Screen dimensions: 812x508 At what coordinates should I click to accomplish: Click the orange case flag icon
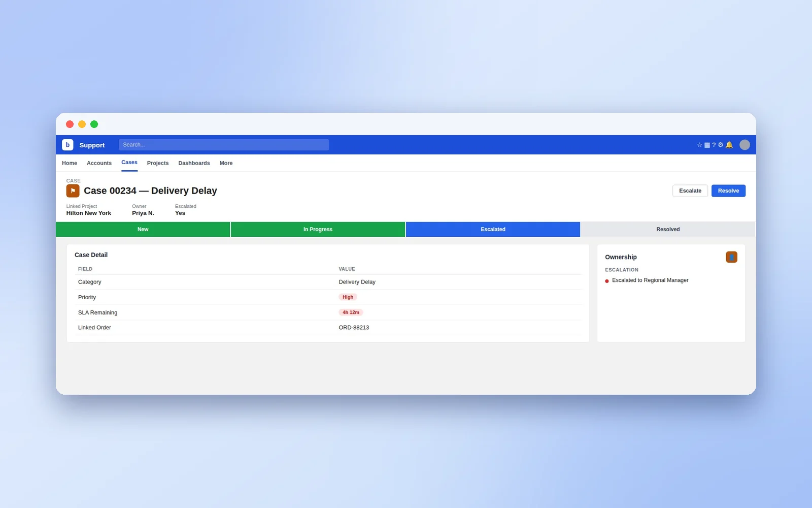[x=73, y=191]
